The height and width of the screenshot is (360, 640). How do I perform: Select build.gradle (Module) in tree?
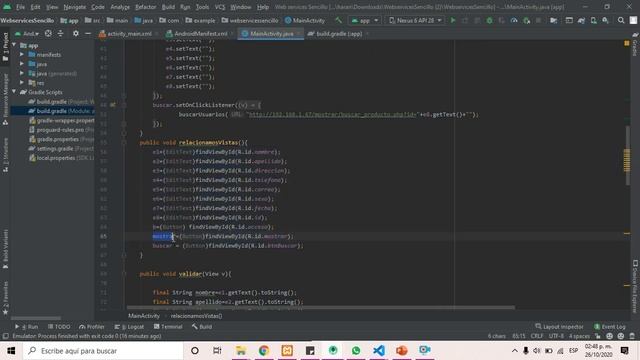tap(53, 111)
